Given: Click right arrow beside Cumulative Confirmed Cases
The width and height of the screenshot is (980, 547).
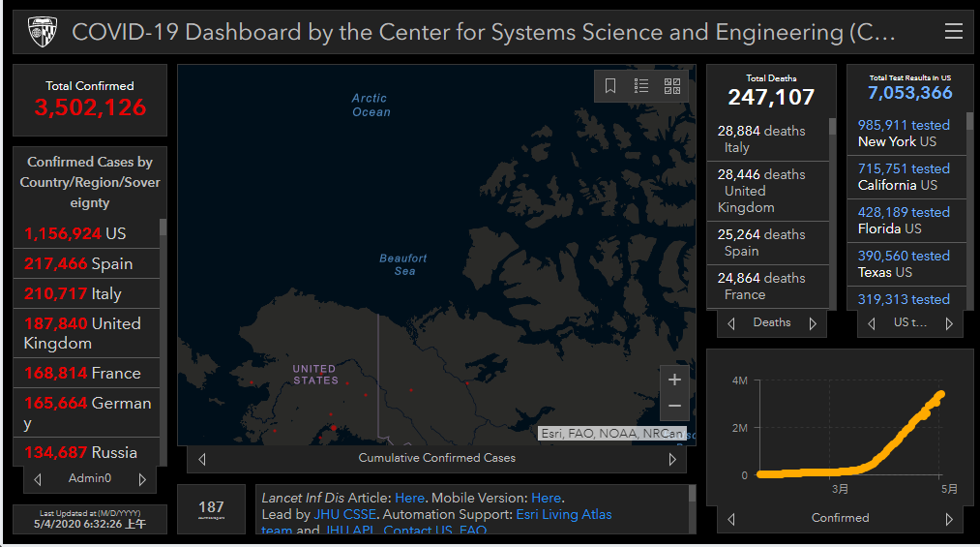Looking at the screenshot, I should coord(672,459).
